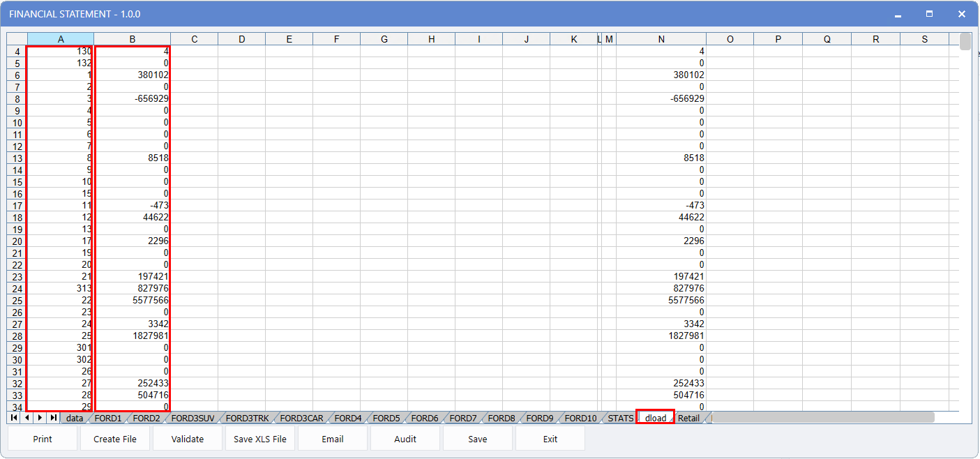980x459 pixels.
Task: Select the FORD3SUV sheet tab
Action: pyautogui.click(x=193, y=419)
